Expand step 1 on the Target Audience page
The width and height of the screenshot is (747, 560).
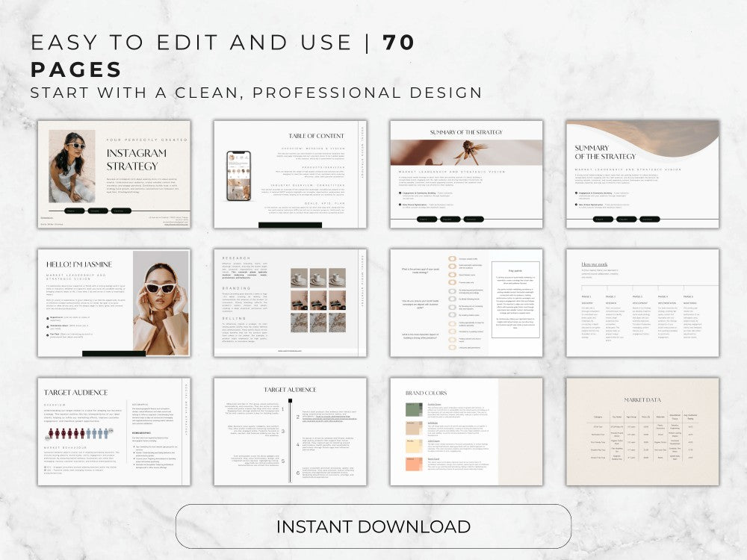(x=282, y=409)
